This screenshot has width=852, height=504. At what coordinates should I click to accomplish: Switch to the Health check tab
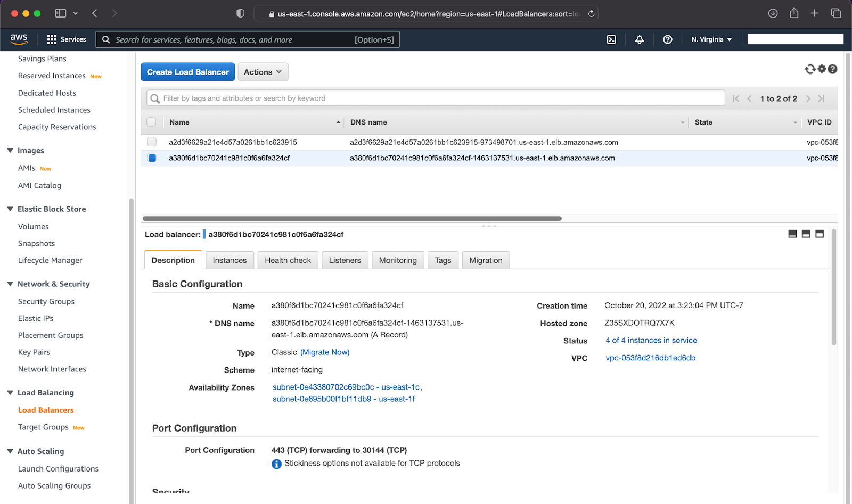[288, 260]
